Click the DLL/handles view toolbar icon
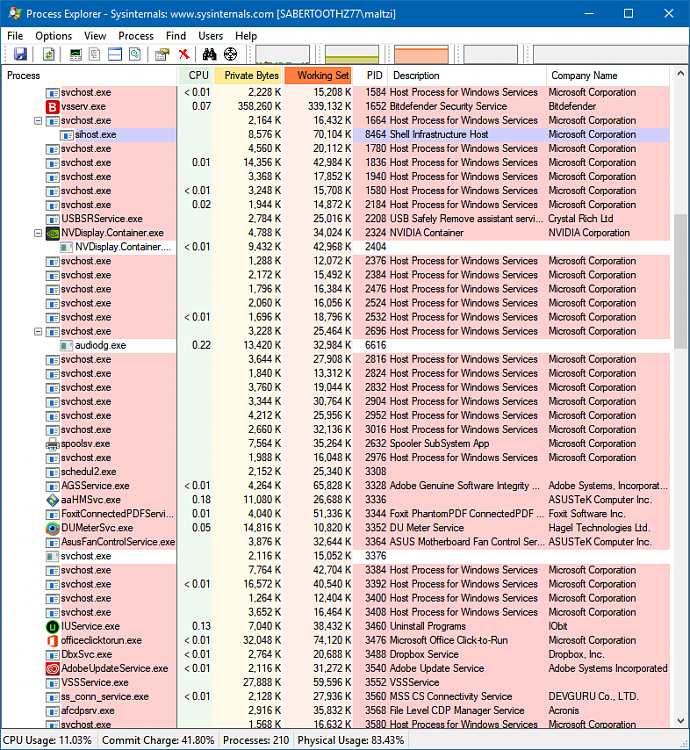The height and width of the screenshot is (750, 690). click(x=135, y=54)
